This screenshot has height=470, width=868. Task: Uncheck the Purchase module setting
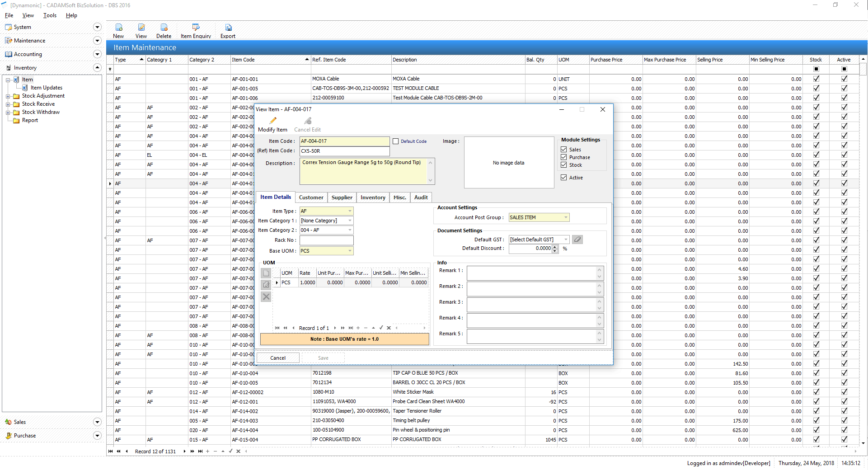564,157
